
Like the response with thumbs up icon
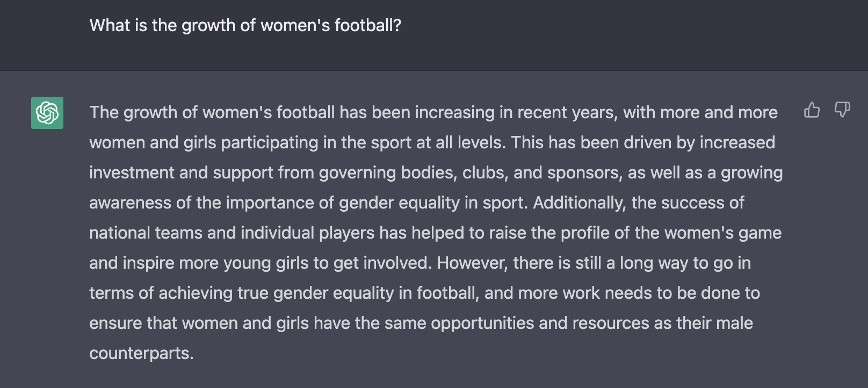(812, 110)
